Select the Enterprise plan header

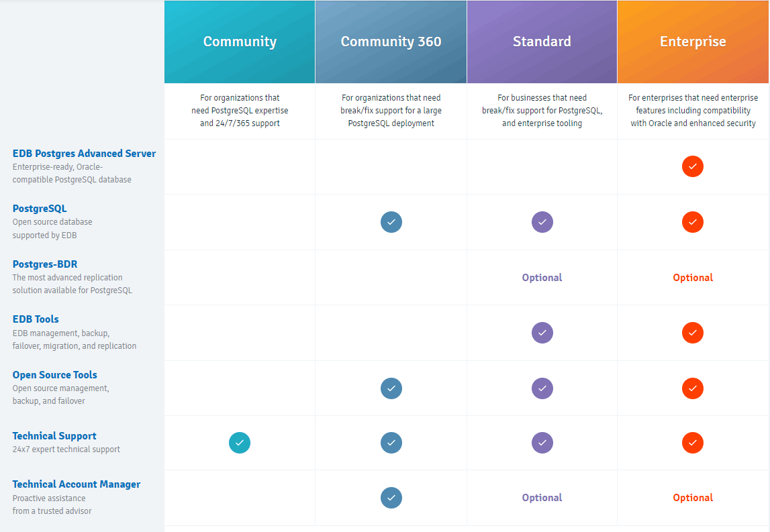point(693,42)
